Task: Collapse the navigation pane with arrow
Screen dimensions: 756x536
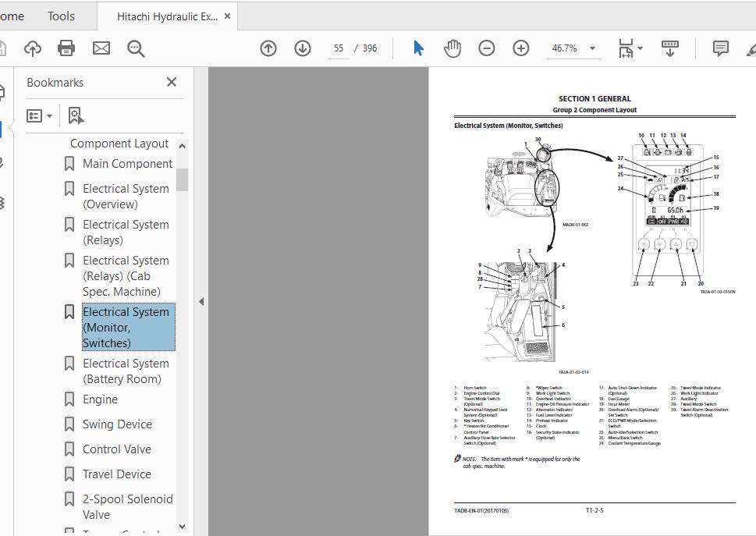Action: [201, 301]
